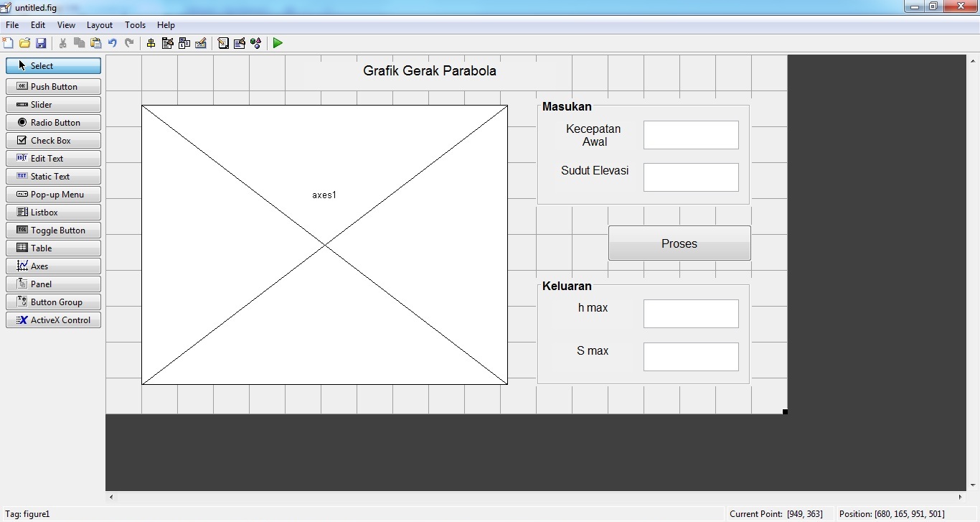Click the Save figure icon
The width and height of the screenshot is (980, 522).
tap(41, 43)
